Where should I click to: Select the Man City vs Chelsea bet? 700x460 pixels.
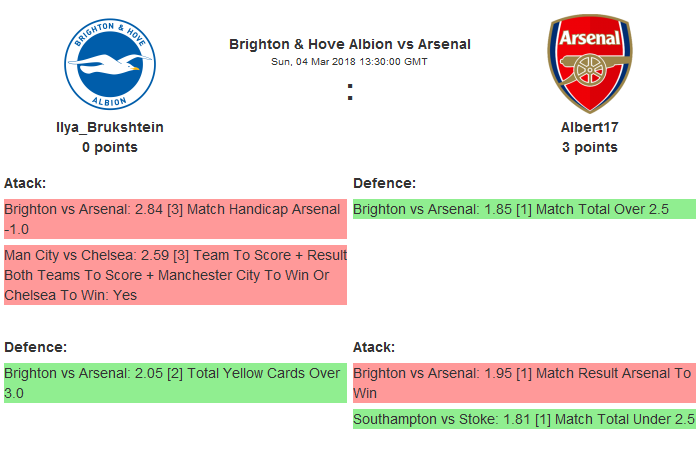[x=174, y=275]
